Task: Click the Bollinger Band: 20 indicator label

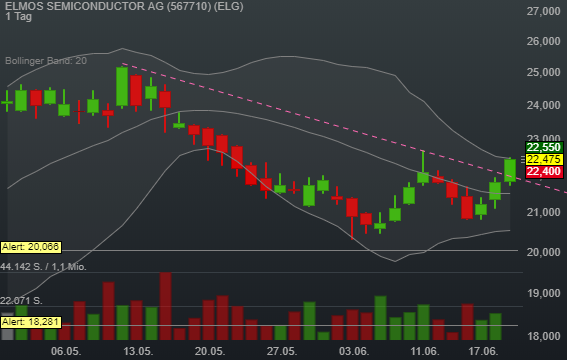Action: [x=46, y=61]
